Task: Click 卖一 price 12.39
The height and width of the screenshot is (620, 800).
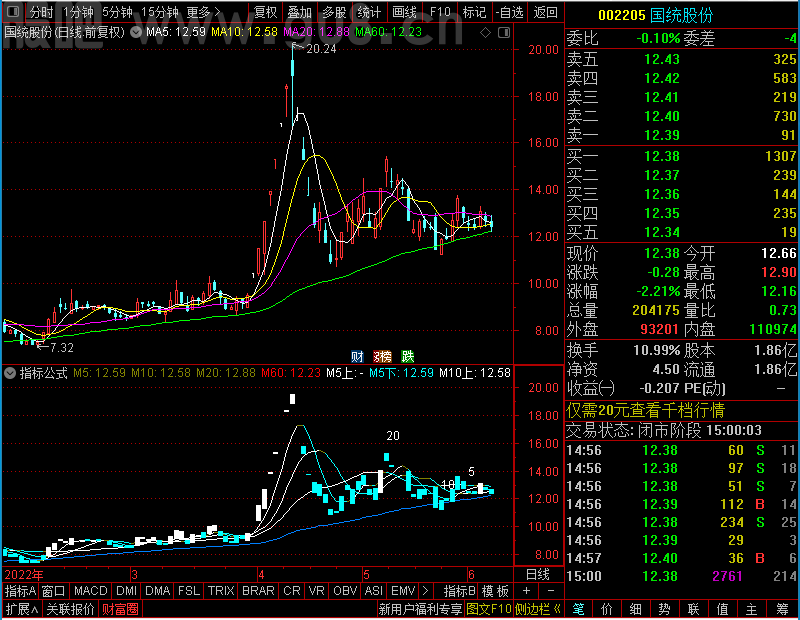Action: 662,135
